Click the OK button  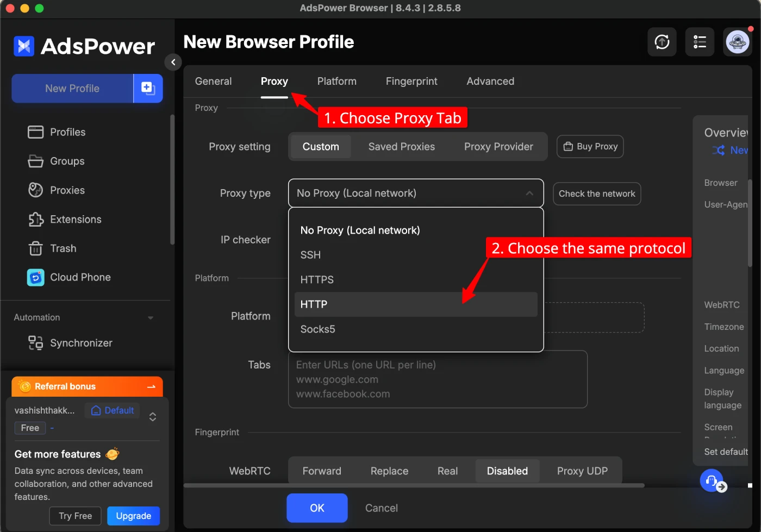click(x=317, y=508)
